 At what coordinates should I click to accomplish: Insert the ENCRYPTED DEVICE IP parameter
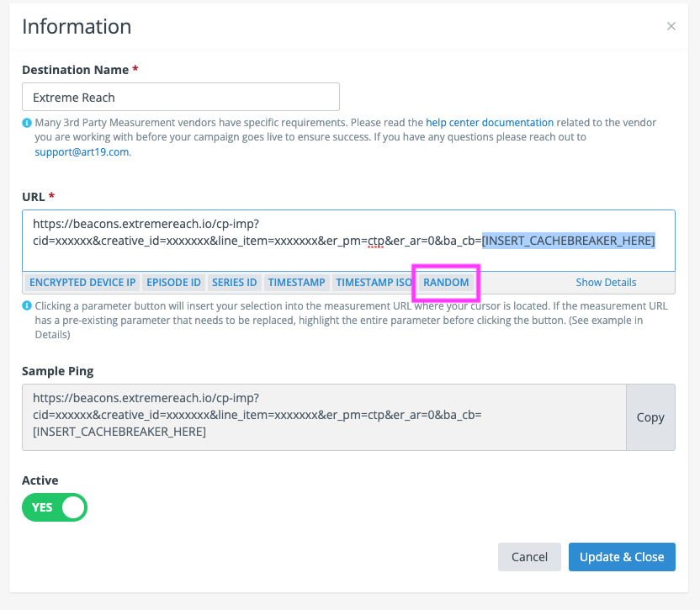82,282
